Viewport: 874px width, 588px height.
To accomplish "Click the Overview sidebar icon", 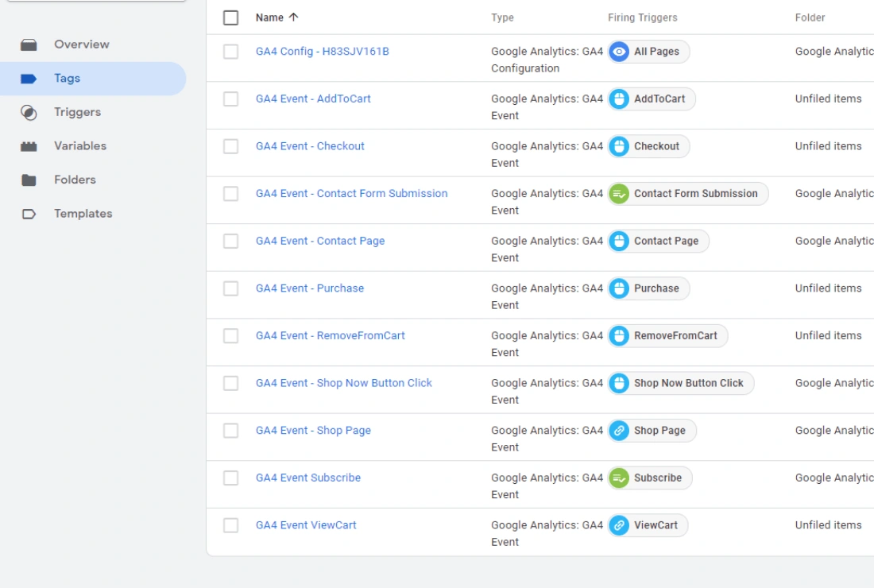I will click(29, 45).
